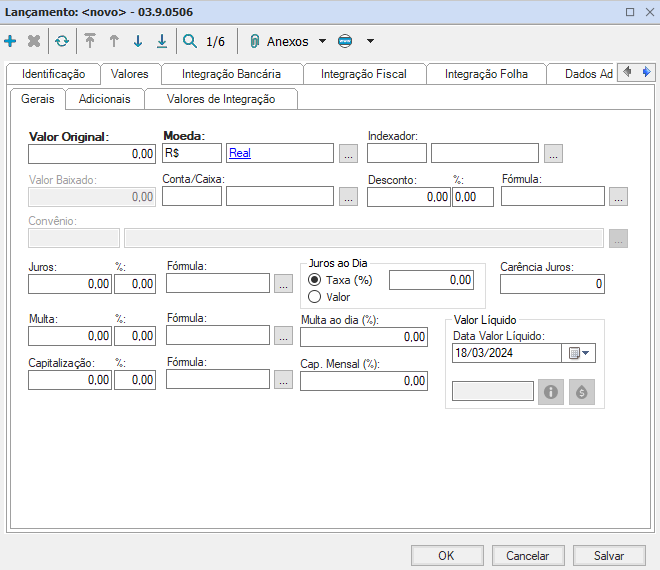Click the Valor Original input field
This screenshot has height=570, width=660.
pyautogui.click(x=92, y=154)
